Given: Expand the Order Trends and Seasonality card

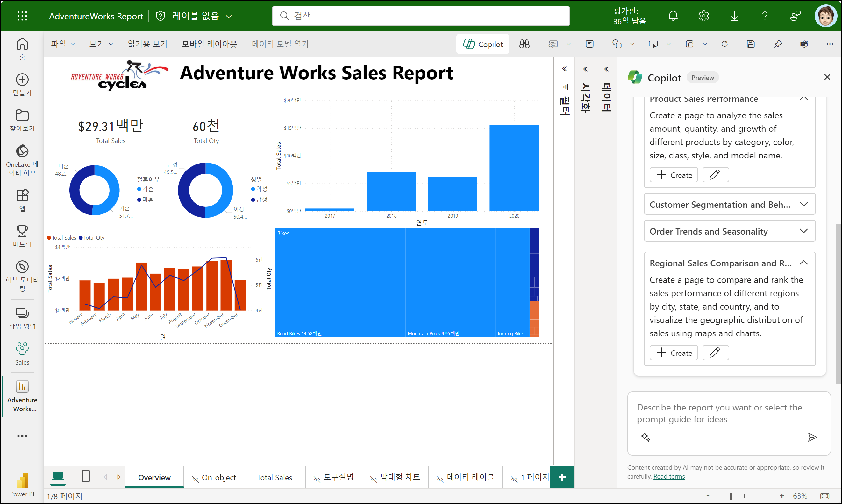Looking at the screenshot, I should (x=730, y=231).
